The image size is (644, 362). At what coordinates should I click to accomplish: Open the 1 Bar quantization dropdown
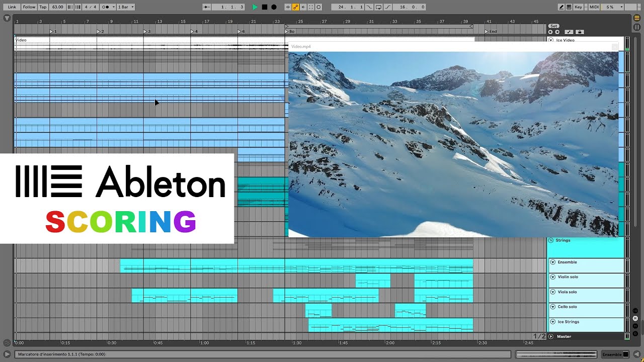coord(126,7)
